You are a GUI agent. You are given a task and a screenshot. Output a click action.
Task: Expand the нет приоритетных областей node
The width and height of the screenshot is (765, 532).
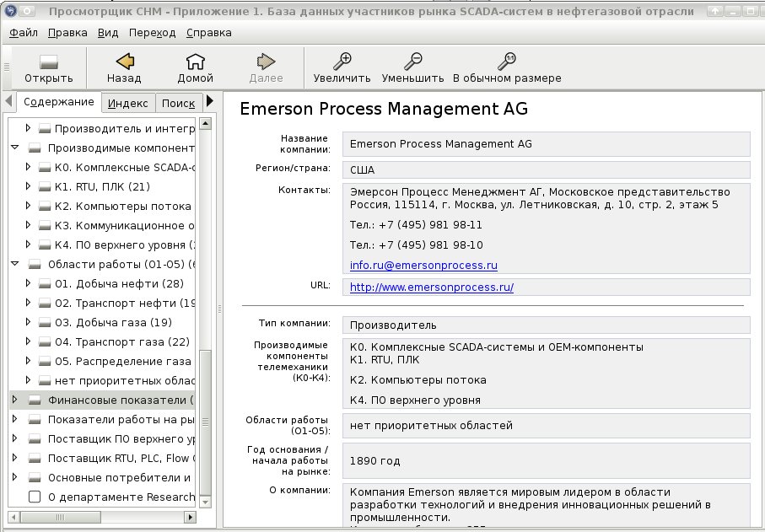pyautogui.click(x=28, y=380)
